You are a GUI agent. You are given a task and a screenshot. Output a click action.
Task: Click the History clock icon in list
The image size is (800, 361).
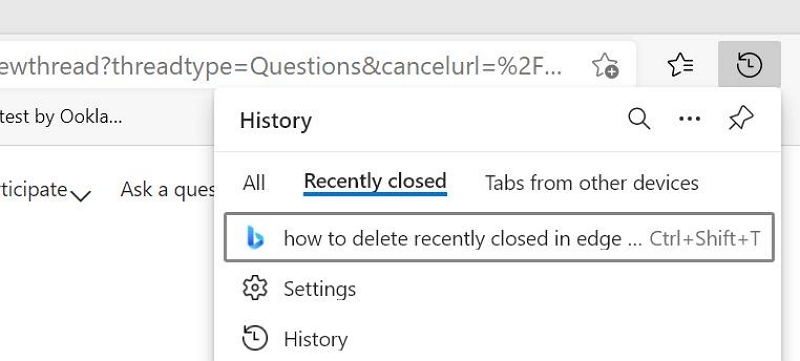254,339
